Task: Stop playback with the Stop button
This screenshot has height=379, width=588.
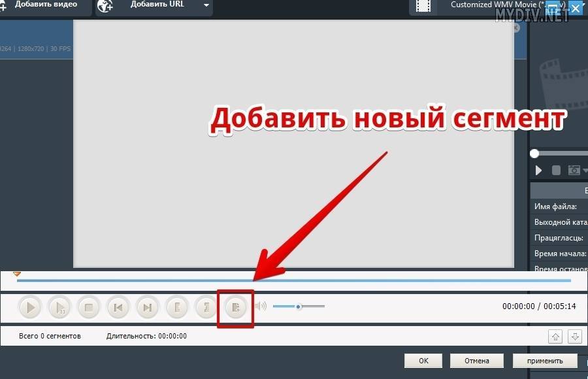Action: pos(88,308)
